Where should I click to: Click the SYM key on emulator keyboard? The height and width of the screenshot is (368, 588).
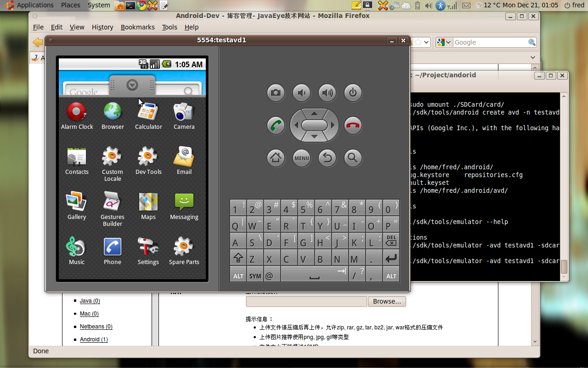[x=255, y=275]
